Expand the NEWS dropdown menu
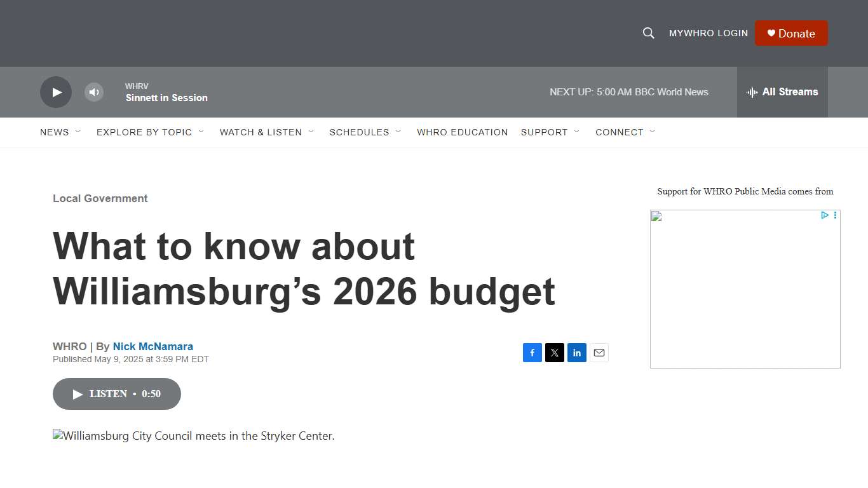 point(55,132)
